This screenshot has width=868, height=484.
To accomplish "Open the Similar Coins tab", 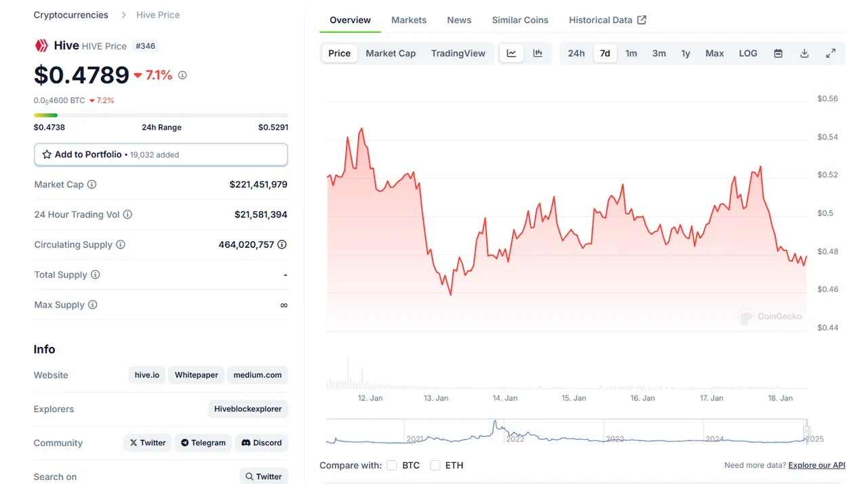I will click(x=520, y=20).
